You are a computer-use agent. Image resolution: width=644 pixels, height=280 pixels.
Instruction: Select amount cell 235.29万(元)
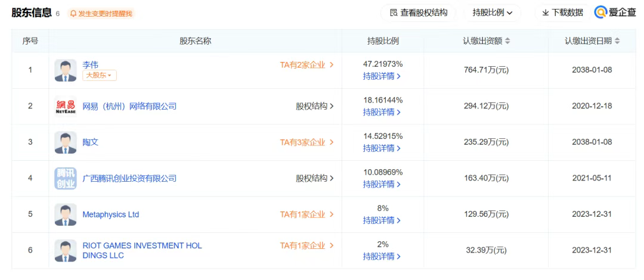tap(487, 142)
